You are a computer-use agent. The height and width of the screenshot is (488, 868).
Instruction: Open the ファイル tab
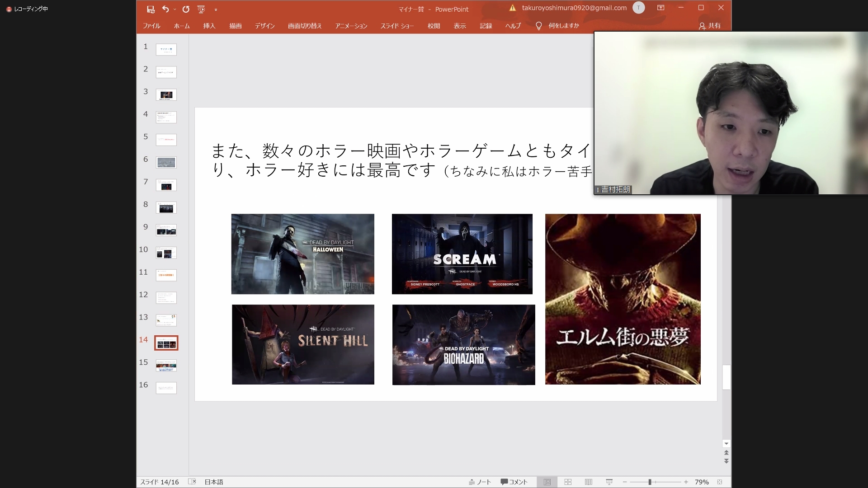tap(151, 26)
